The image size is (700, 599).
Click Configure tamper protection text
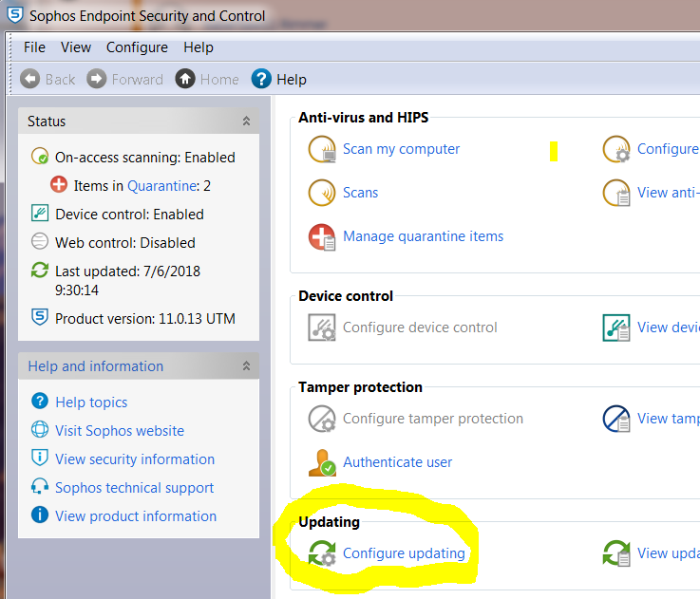click(x=433, y=419)
